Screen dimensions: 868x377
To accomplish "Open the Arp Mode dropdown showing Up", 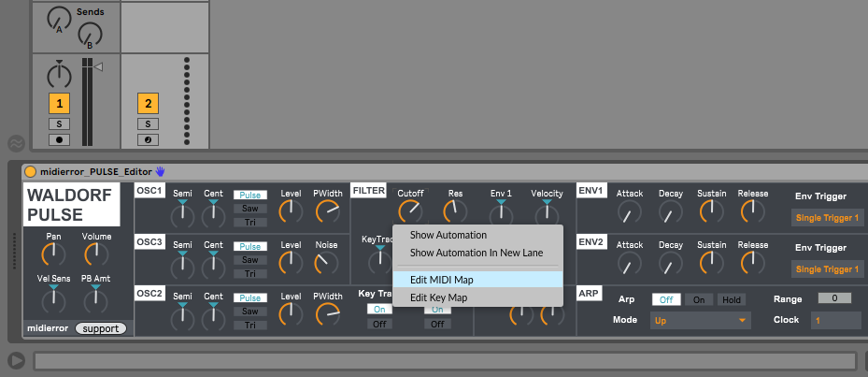I will point(700,321).
